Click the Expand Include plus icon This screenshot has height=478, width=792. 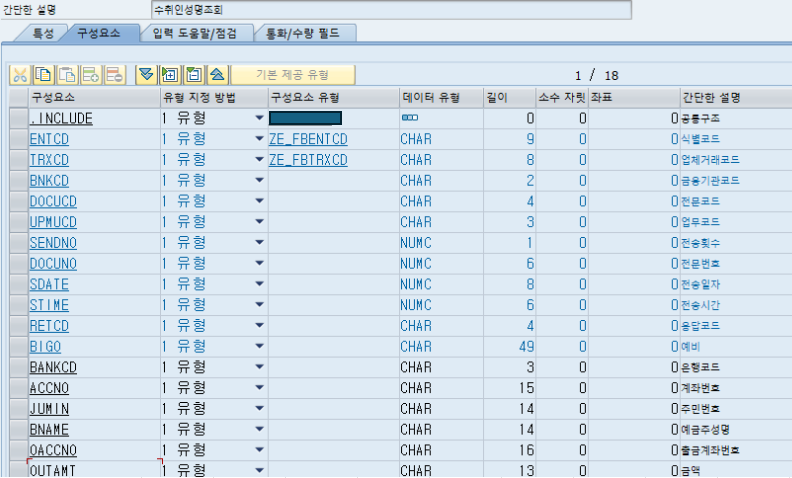point(170,75)
